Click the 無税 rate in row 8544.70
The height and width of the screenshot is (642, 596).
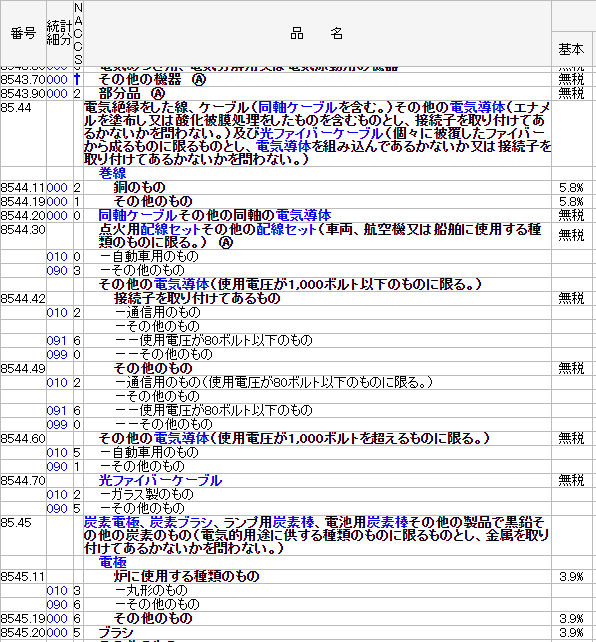click(x=571, y=481)
